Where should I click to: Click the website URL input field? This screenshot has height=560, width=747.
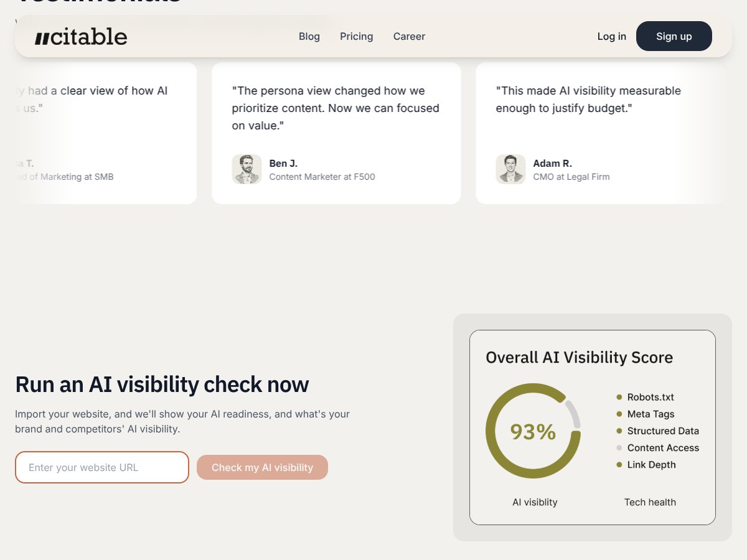click(x=101, y=467)
